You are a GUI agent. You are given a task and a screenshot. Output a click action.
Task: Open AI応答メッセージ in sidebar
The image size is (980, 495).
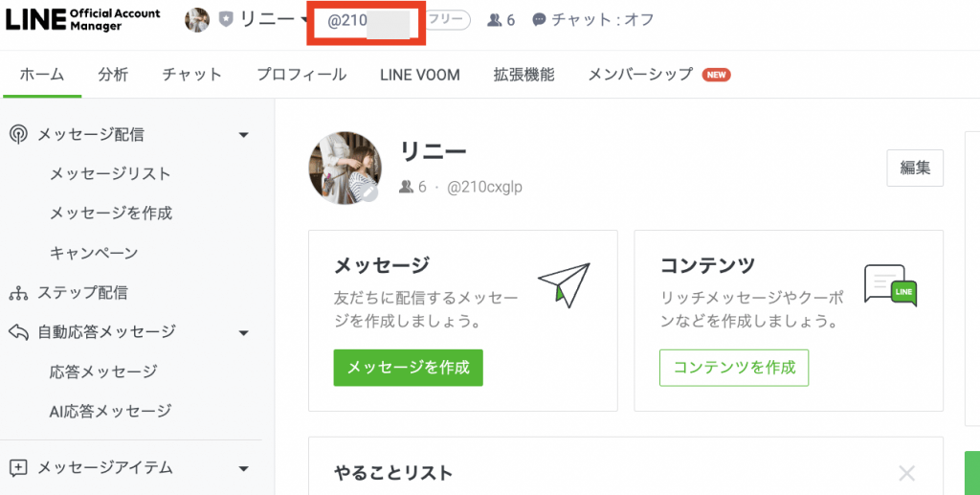(x=111, y=412)
